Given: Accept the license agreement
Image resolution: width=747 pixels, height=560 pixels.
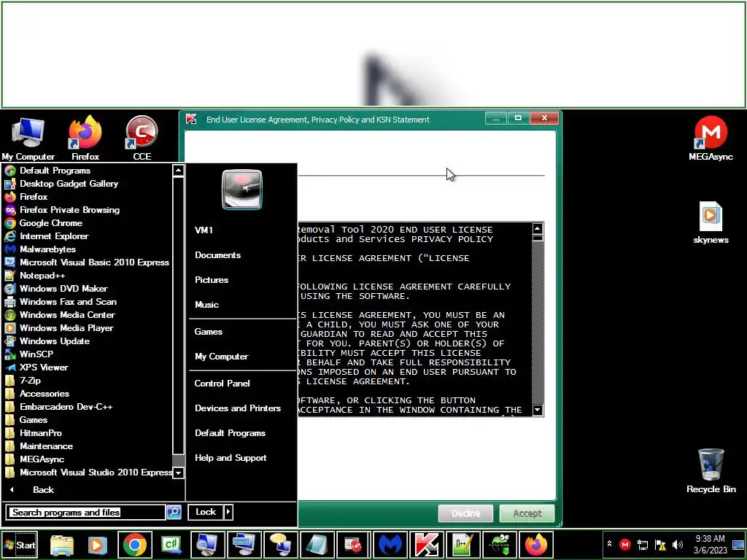Looking at the screenshot, I should coord(527,513).
